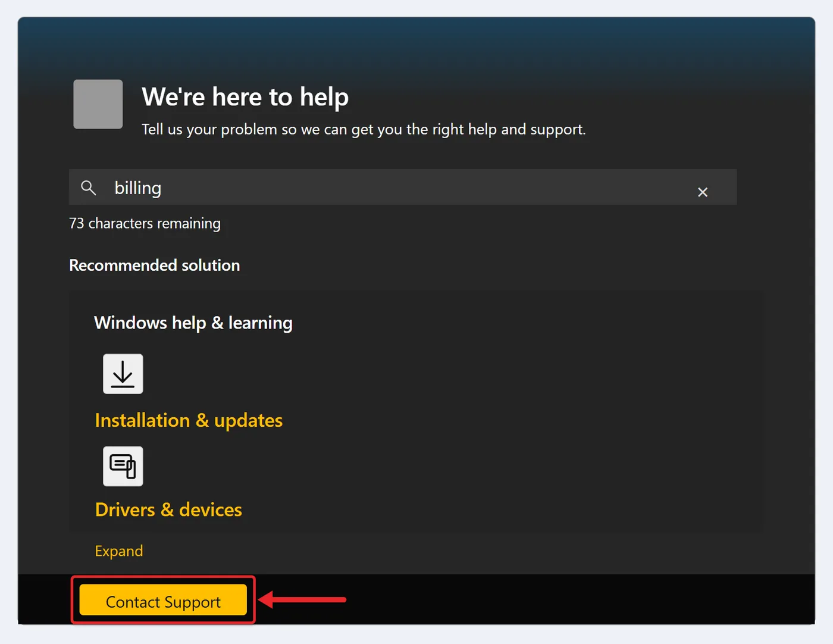
Task: Clear the billing search text
Action: coord(703,192)
